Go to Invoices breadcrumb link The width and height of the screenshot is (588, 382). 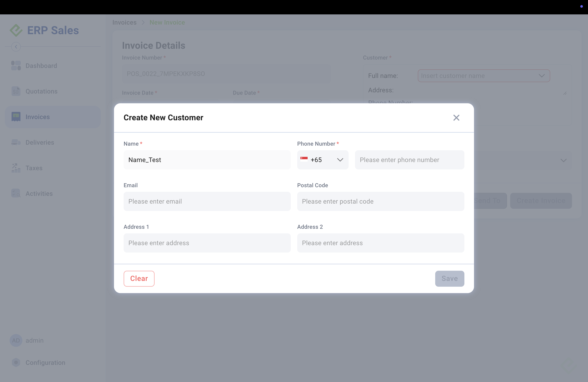click(x=124, y=22)
